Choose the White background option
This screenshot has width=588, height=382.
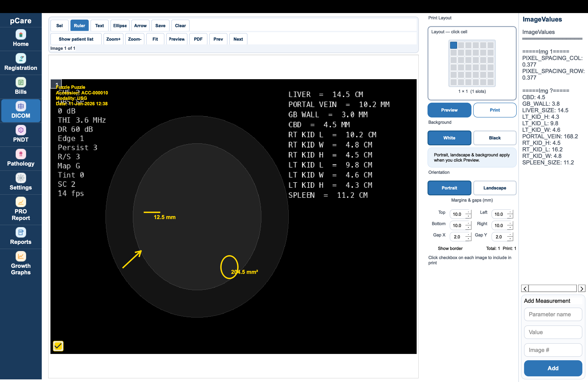click(449, 138)
